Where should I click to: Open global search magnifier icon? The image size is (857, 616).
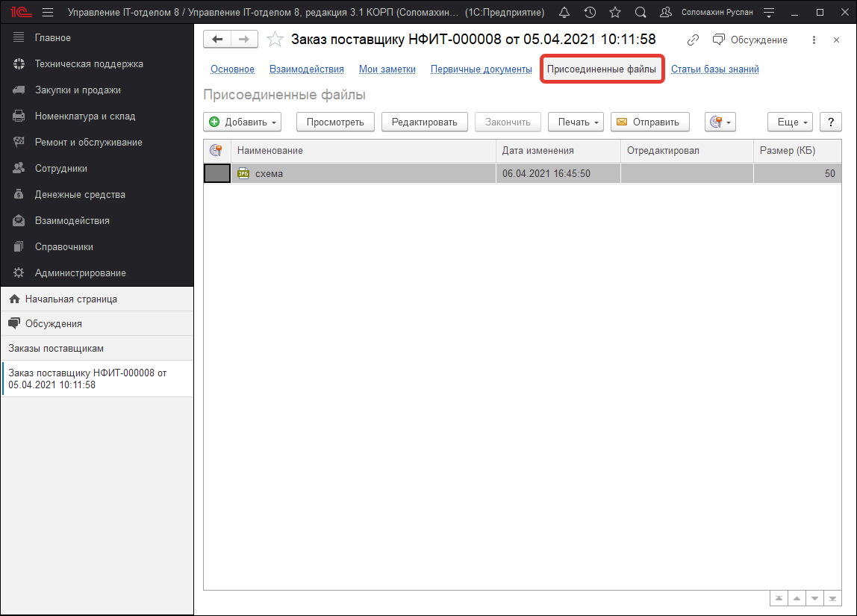pyautogui.click(x=640, y=13)
